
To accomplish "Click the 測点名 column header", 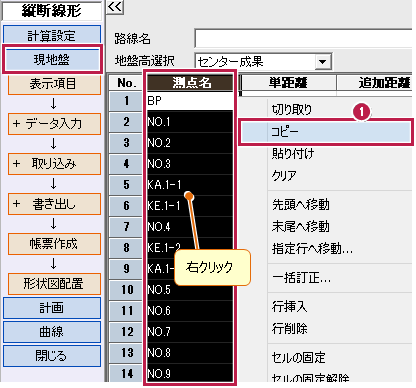I will tap(191, 82).
